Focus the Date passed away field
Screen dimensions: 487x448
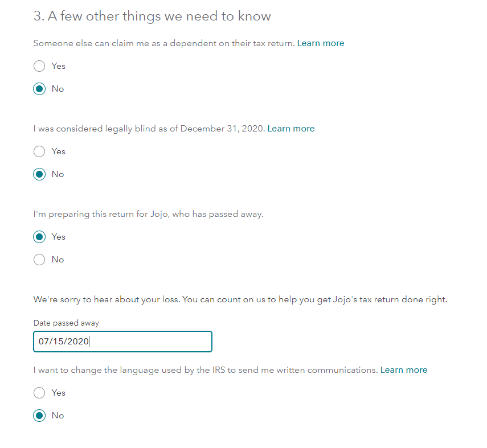122,342
